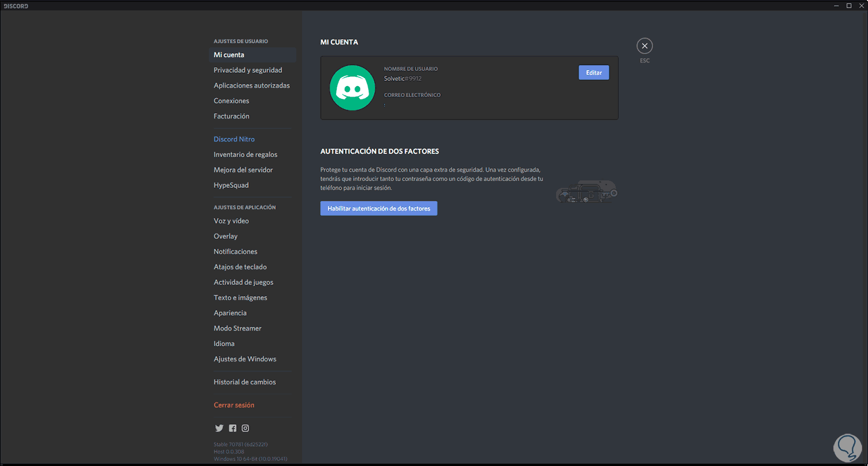Open Instagram social icon link
This screenshot has height=466, width=868.
245,428
